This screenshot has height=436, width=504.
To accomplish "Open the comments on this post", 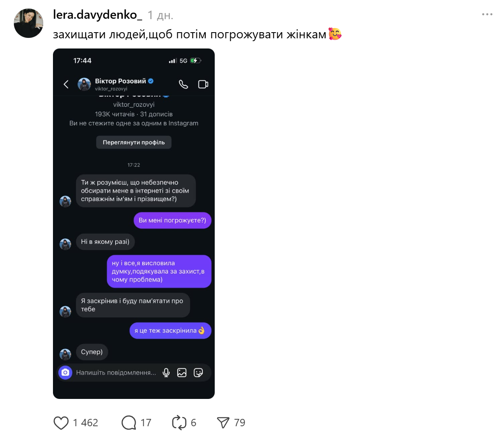I will pos(129,423).
